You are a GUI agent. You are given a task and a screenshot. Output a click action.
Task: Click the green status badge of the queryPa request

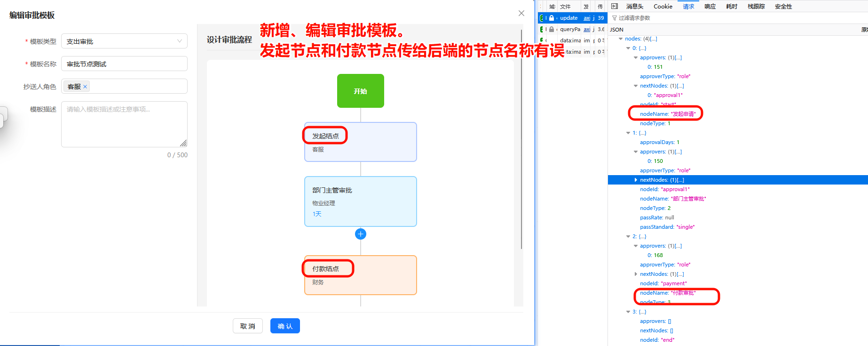tap(542, 29)
